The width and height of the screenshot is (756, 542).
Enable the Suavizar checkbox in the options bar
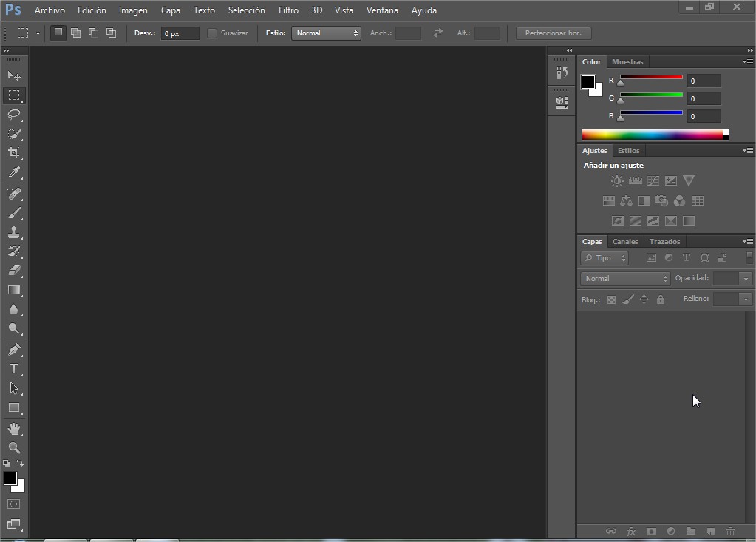(214, 33)
